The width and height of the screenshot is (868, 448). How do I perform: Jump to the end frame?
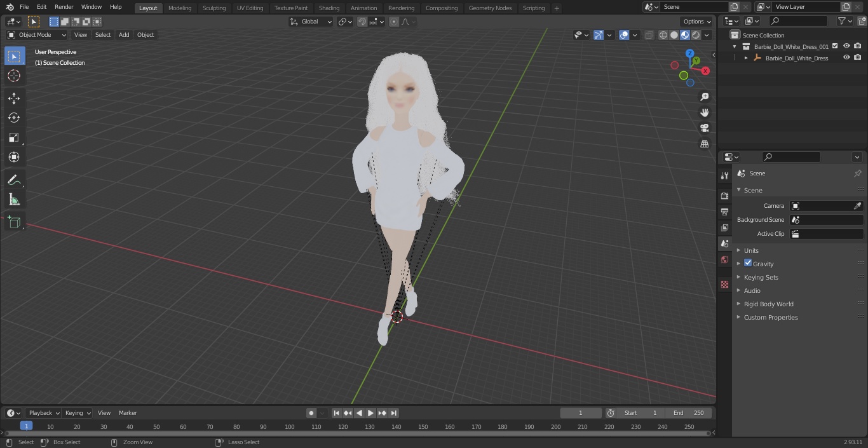pyautogui.click(x=394, y=413)
